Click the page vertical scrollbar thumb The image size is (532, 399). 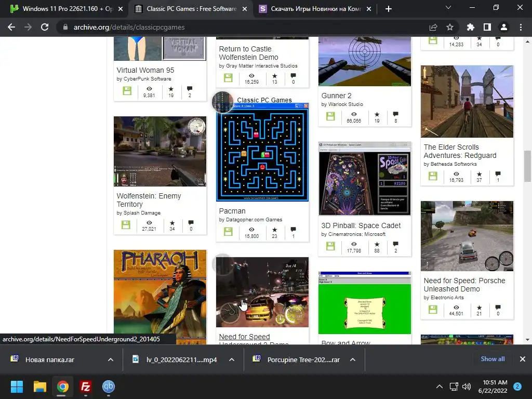tap(527, 166)
